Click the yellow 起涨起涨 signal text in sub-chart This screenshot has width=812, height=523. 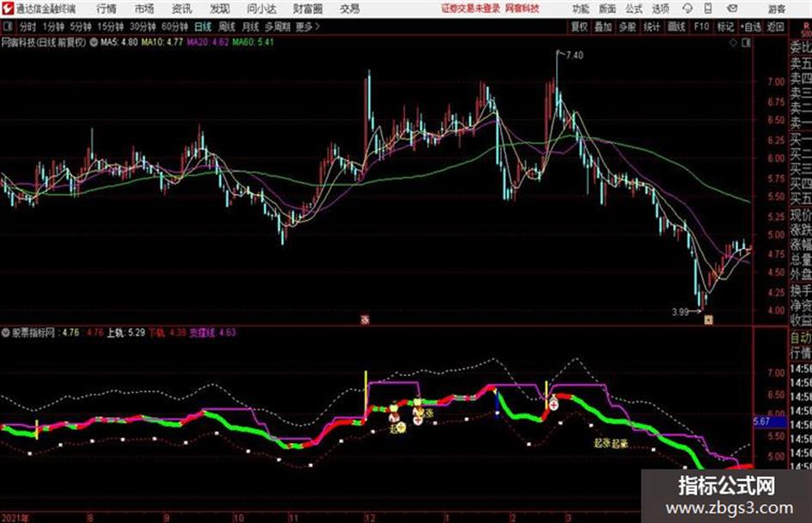[611, 443]
